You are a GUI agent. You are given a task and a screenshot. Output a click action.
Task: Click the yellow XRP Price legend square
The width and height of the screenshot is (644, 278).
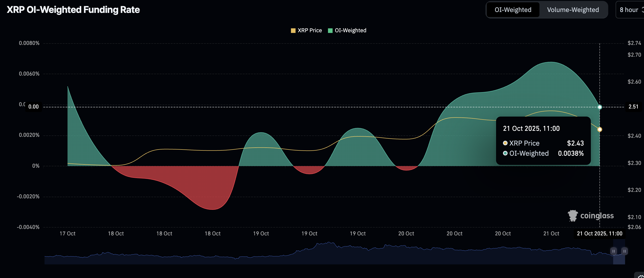[x=293, y=30]
